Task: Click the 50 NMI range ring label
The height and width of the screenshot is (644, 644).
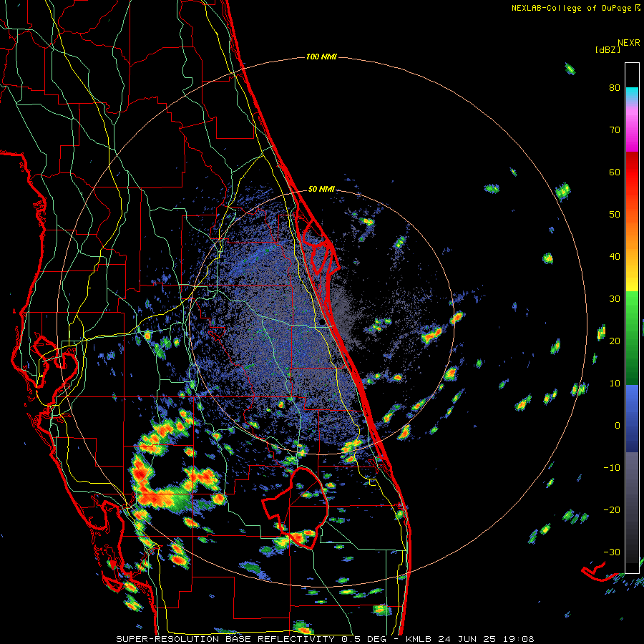Action: [321, 190]
